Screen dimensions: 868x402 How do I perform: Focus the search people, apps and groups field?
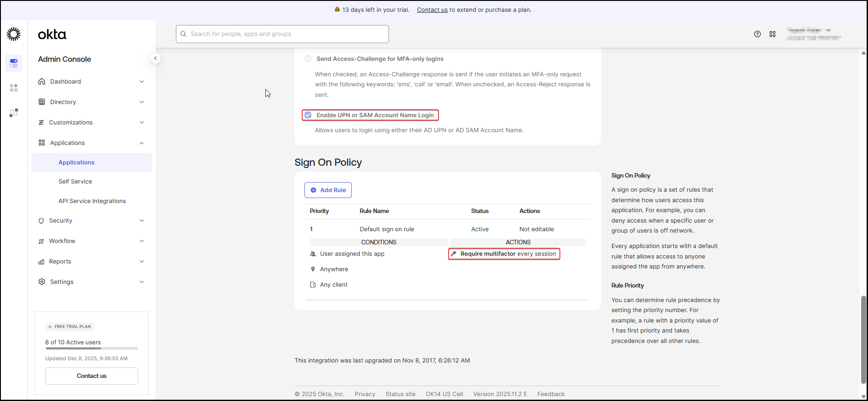[x=282, y=34]
